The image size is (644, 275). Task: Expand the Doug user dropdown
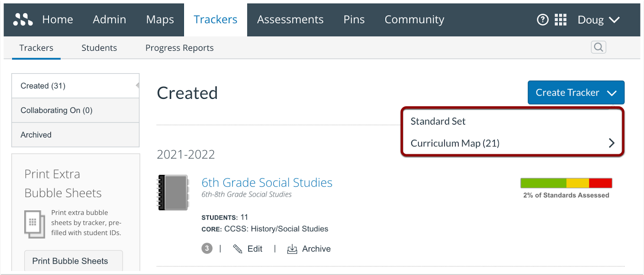[599, 20]
